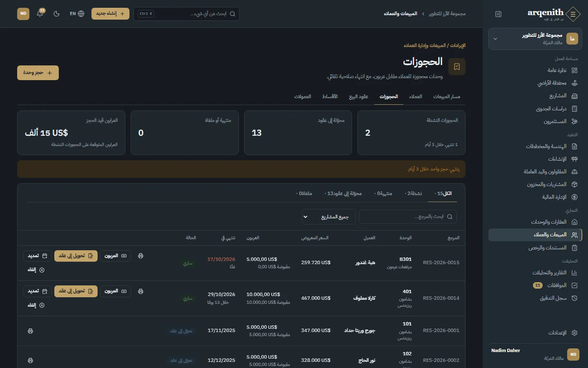Viewport: 588px width, 368px height.
Task: Open سجل التدقيق in the sidebar
Action: click(535, 298)
